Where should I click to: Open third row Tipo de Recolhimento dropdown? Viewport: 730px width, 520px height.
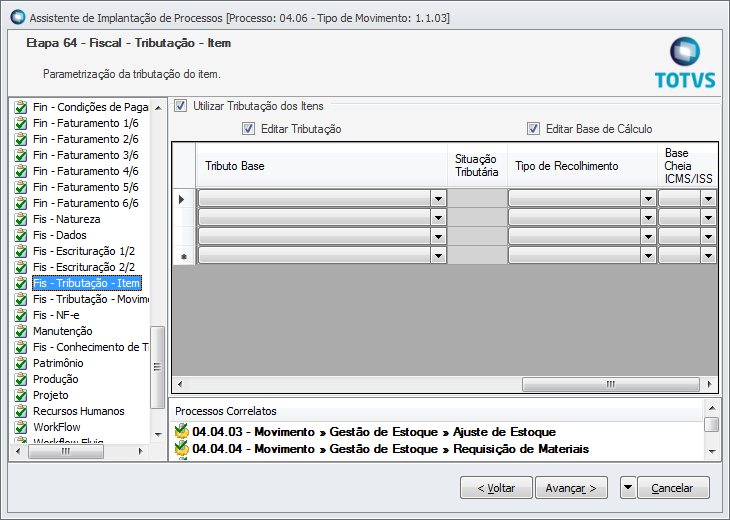[x=648, y=236]
